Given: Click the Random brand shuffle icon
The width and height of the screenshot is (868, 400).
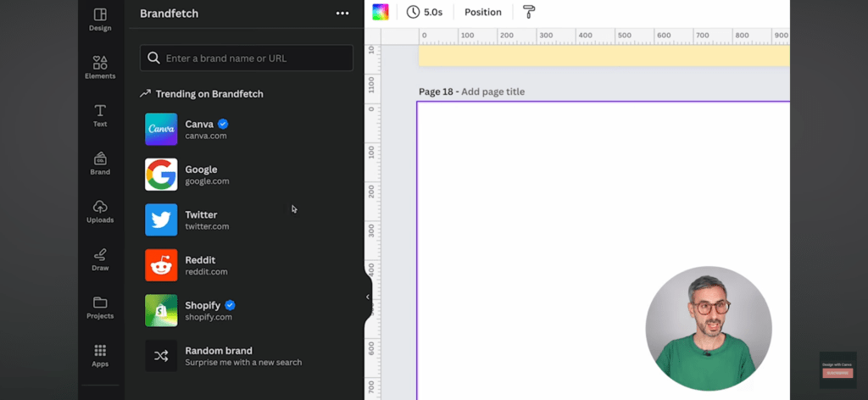Looking at the screenshot, I should point(161,356).
